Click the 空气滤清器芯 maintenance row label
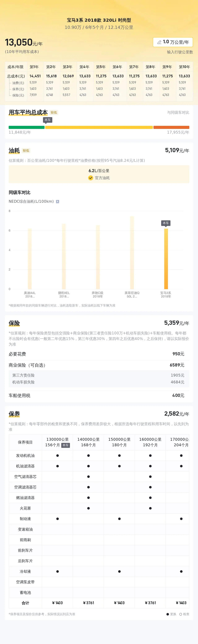Screen dimensions: 198x644 pyautogui.click(x=25, y=476)
